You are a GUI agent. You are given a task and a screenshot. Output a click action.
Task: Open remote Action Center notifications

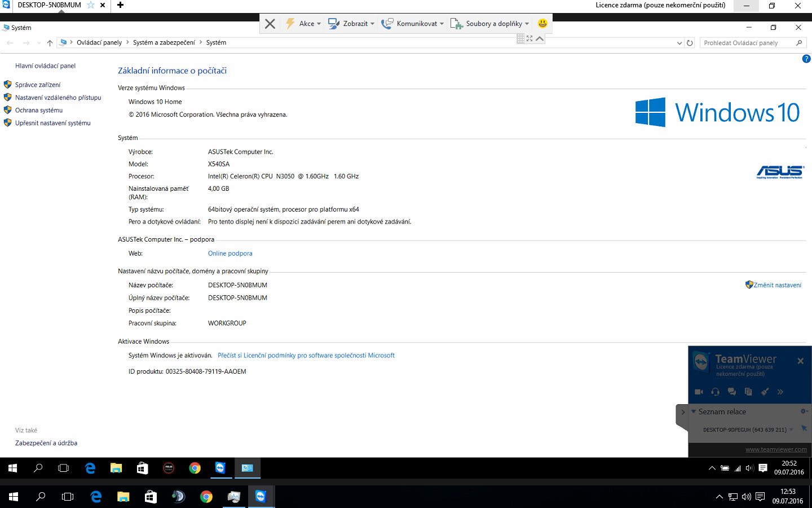[763, 468]
